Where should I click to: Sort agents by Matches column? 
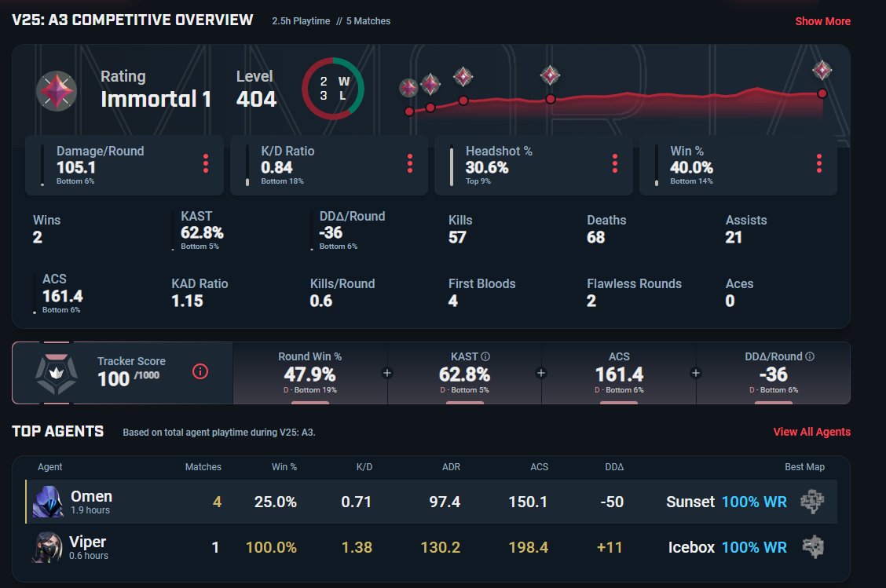pos(203,466)
